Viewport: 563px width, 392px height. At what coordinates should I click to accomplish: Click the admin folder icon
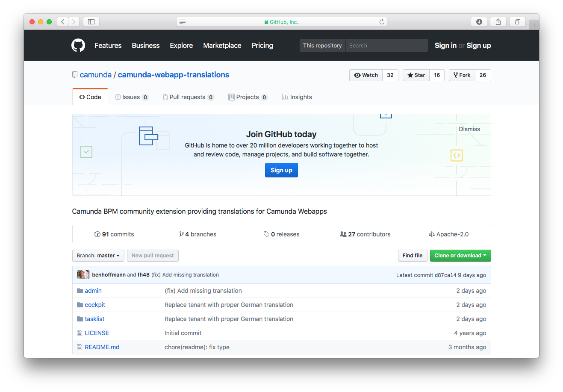80,291
